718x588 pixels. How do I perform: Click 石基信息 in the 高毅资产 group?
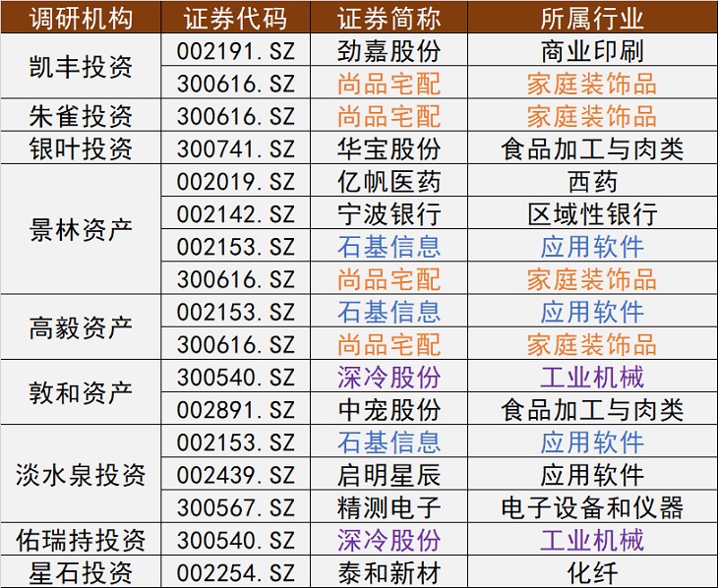pyautogui.click(x=389, y=311)
